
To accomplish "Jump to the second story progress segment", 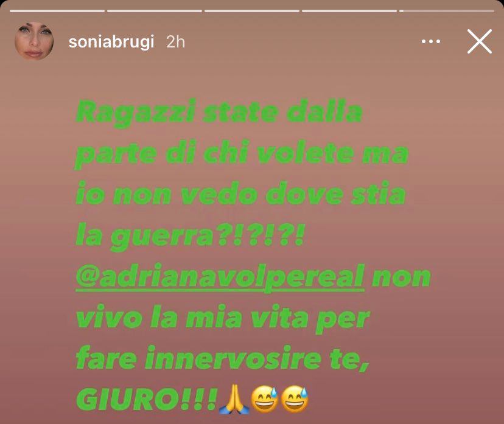I will click(155, 11).
